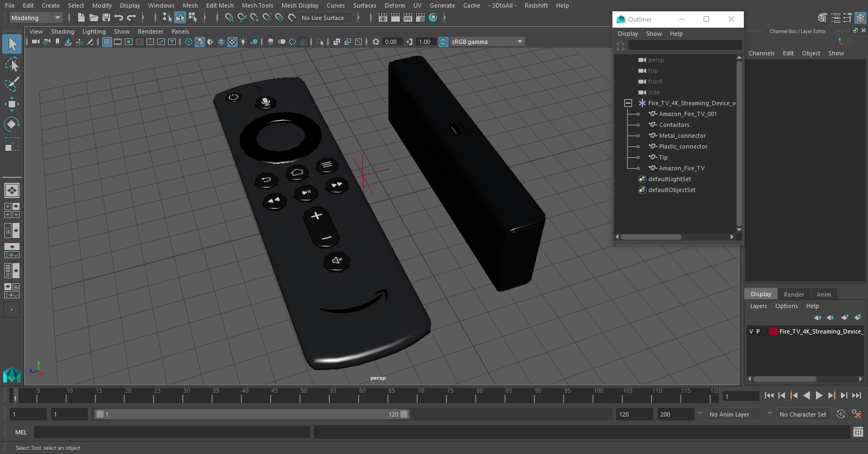Open the layer editor Options menu
Image resolution: width=868 pixels, height=454 pixels.
pyautogui.click(x=786, y=306)
